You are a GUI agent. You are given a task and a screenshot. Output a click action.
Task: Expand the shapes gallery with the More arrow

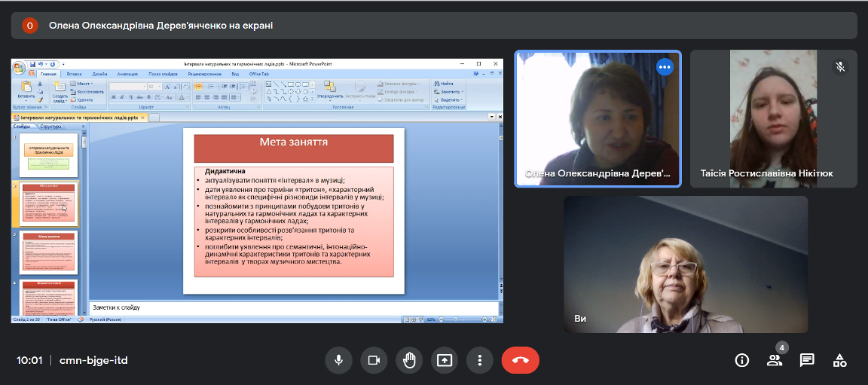pyautogui.click(x=312, y=99)
